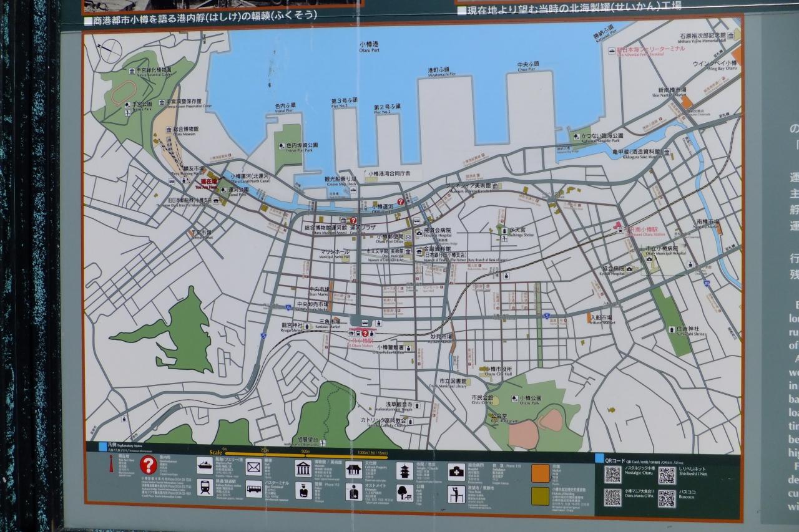
Task: Click the museum building icon in legend
Action: (x=303, y=468)
